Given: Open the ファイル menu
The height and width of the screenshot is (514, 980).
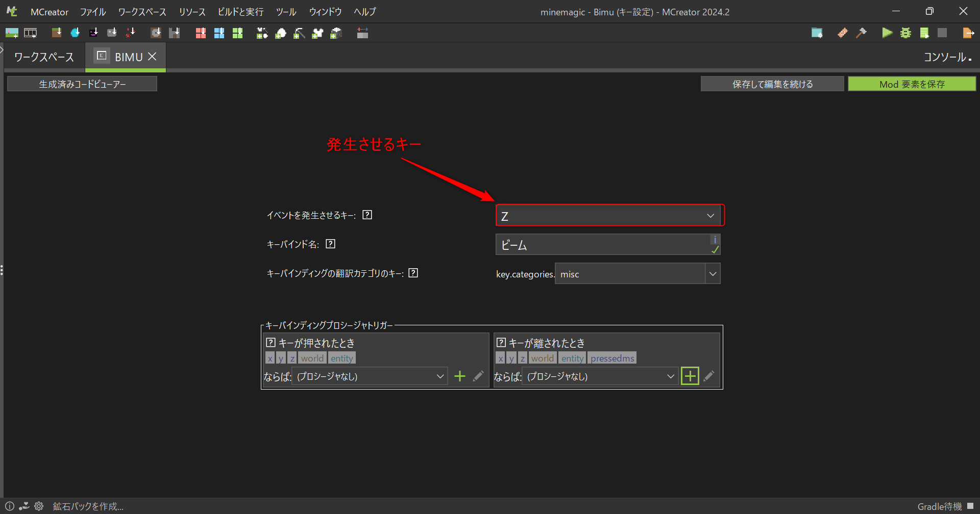Looking at the screenshot, I should tap(93, 12).
